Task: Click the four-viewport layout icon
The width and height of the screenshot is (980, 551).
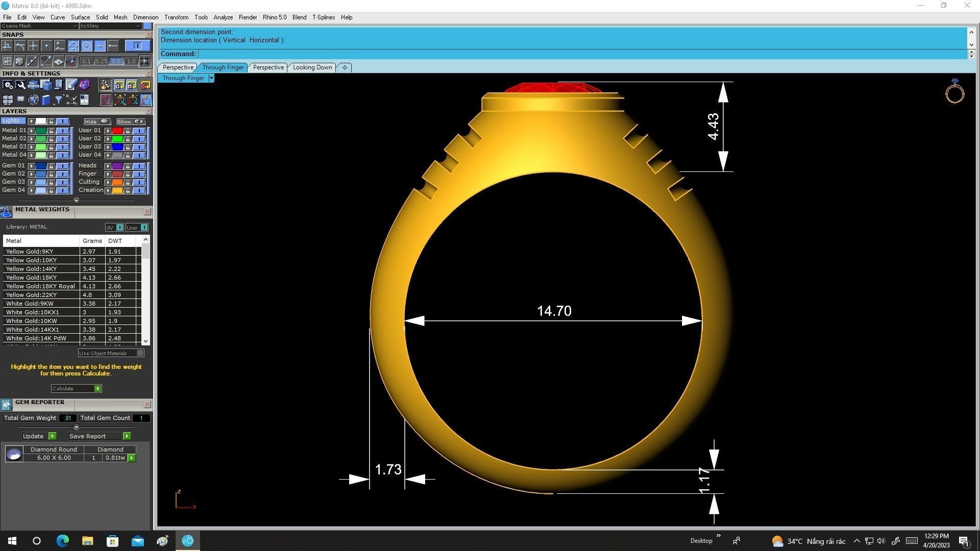Action: click(x=8, y=100)
